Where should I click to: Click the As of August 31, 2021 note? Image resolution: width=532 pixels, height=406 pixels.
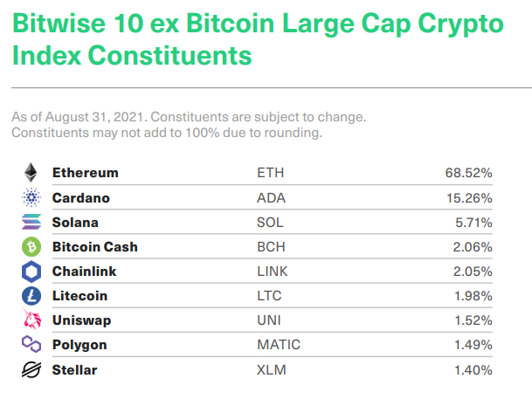coord(188,117)
